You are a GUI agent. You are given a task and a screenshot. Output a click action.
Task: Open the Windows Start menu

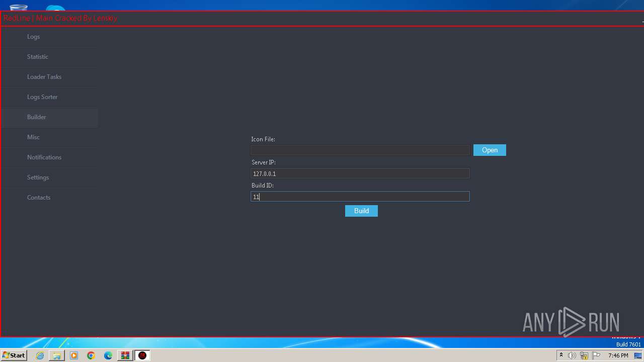coord(14,355)
